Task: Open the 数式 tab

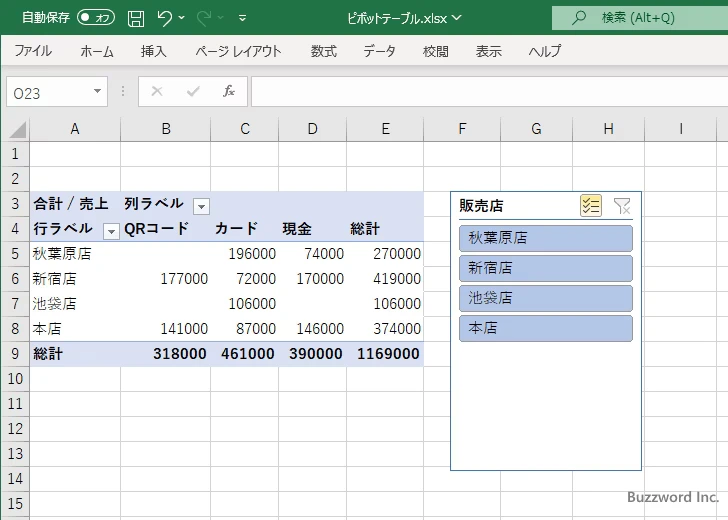Action: [324, 51]
